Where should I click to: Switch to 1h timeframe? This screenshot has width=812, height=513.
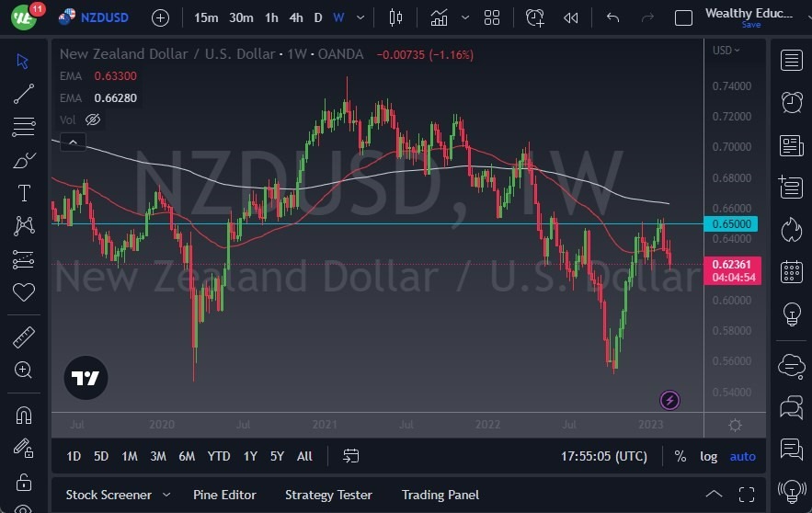point(271,18)
